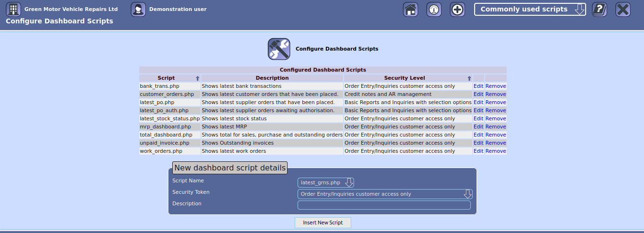Remove the latest_stock_status.php script

pos(495,119)
